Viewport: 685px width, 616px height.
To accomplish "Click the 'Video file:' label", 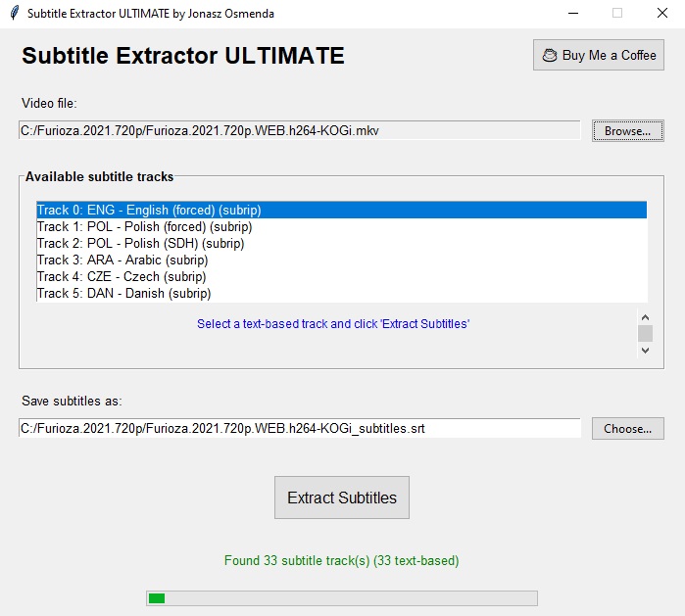I will click(x=49, y=104).
